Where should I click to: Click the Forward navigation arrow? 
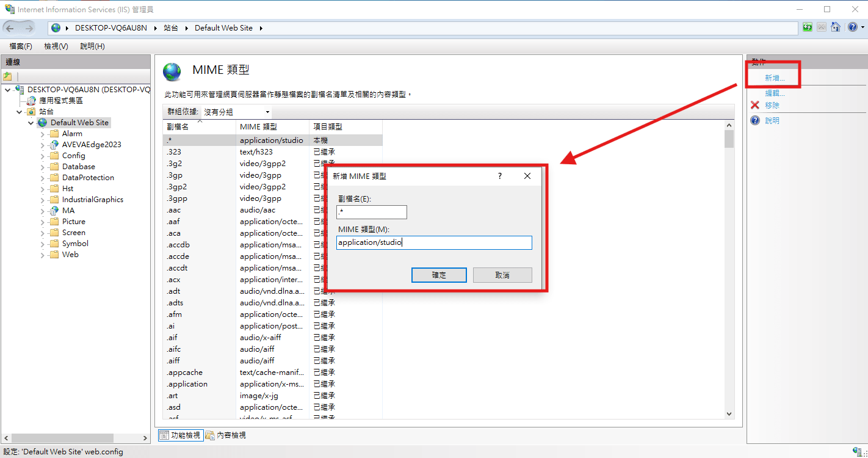click(x=29, y=28)
